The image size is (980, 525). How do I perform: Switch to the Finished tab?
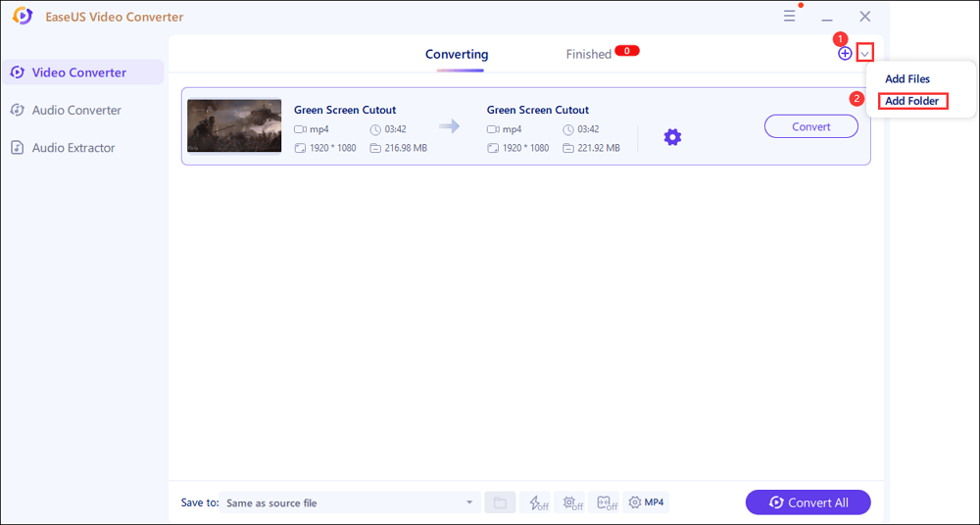(589, 54)
